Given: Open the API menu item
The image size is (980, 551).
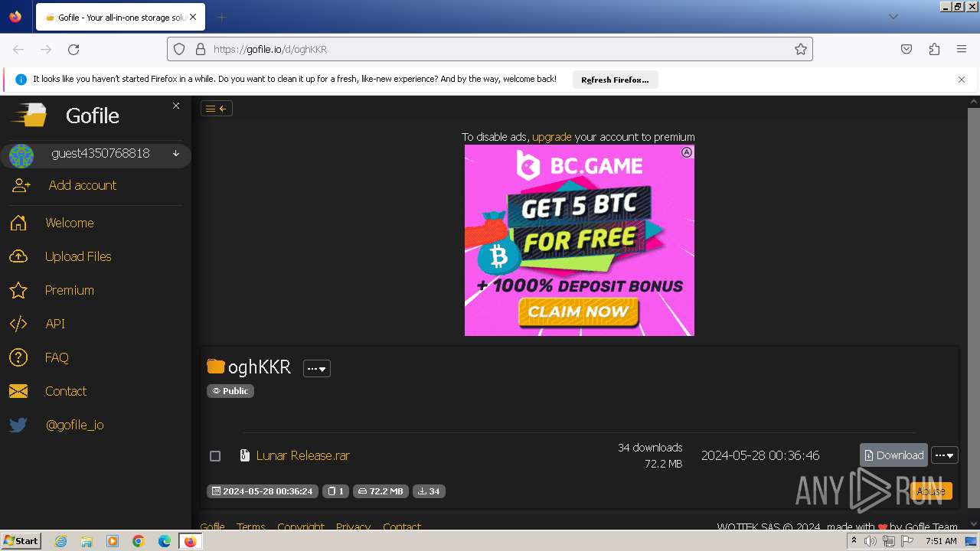Looking at the screenshot, I should [55, 324].
